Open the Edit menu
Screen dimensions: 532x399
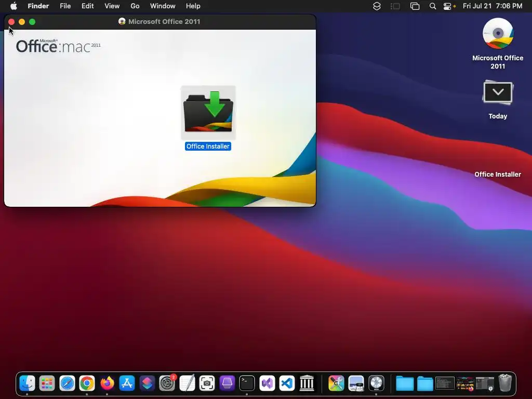pyautogui.click(x=87, y=6)
